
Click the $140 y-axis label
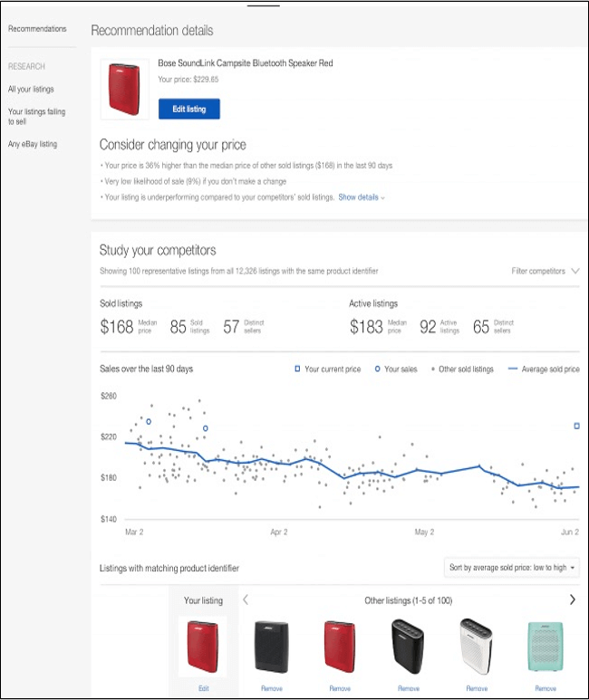click(x=109, y=519)
